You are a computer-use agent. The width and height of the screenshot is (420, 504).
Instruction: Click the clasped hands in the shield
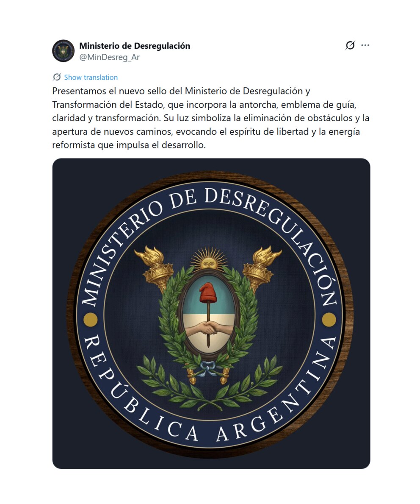208,329
